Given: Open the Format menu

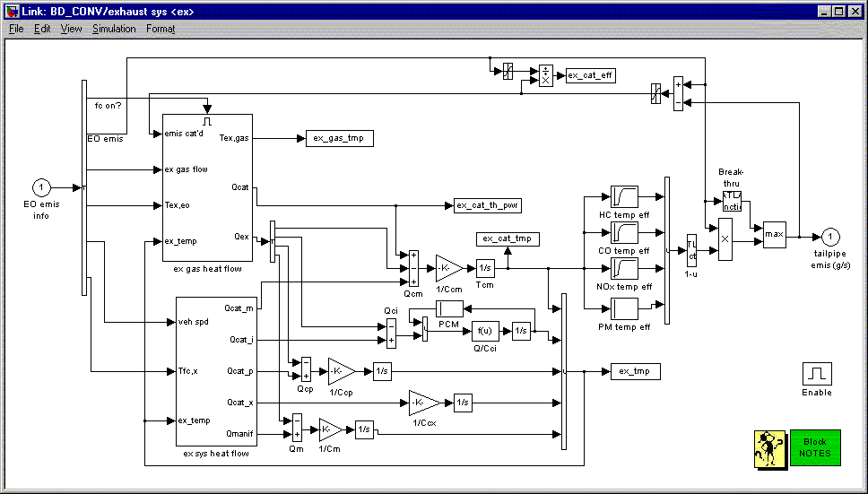Looking at the screenshot, I should (x=161, y=29).
